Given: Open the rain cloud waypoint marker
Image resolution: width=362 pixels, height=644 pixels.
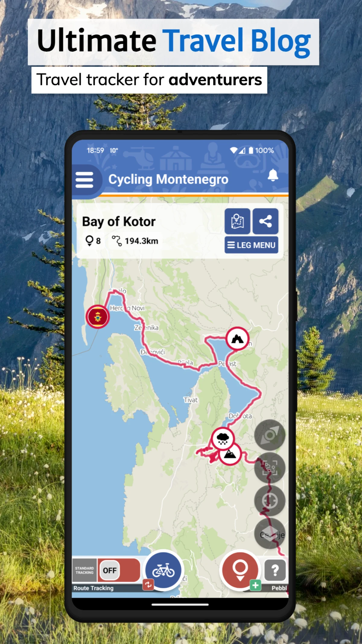Looking at the screenshot, I should (x=223, y=439).
